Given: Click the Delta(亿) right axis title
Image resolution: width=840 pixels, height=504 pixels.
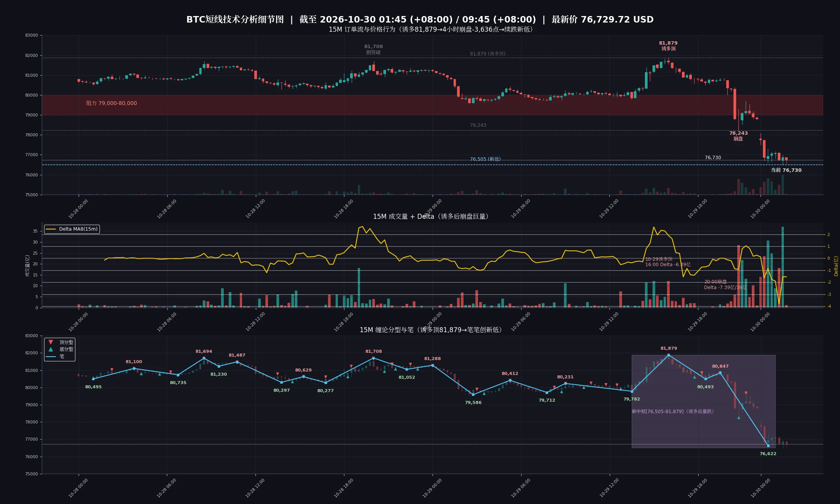Looking at the screenshot, I should pos(836,266).
